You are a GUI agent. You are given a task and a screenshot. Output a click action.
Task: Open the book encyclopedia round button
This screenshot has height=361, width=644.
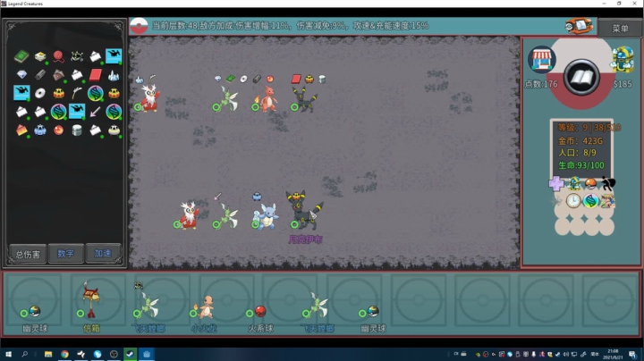point(581,77)
